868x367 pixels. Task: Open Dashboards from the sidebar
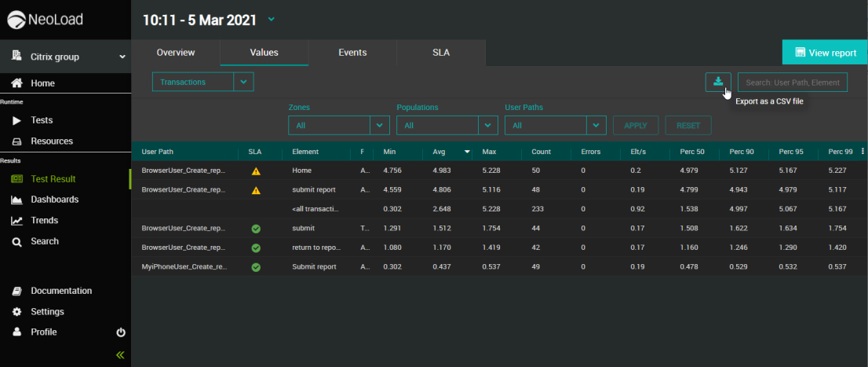point(54,200)
